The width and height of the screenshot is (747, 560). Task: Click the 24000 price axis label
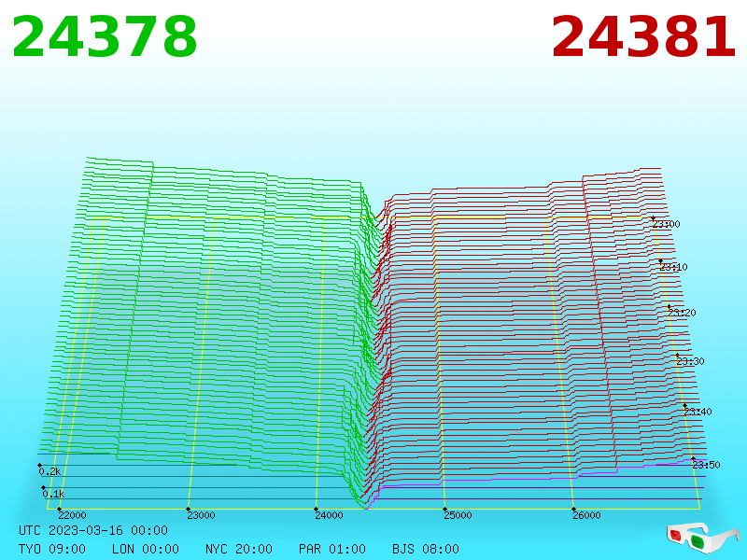[x=330, y=515]
